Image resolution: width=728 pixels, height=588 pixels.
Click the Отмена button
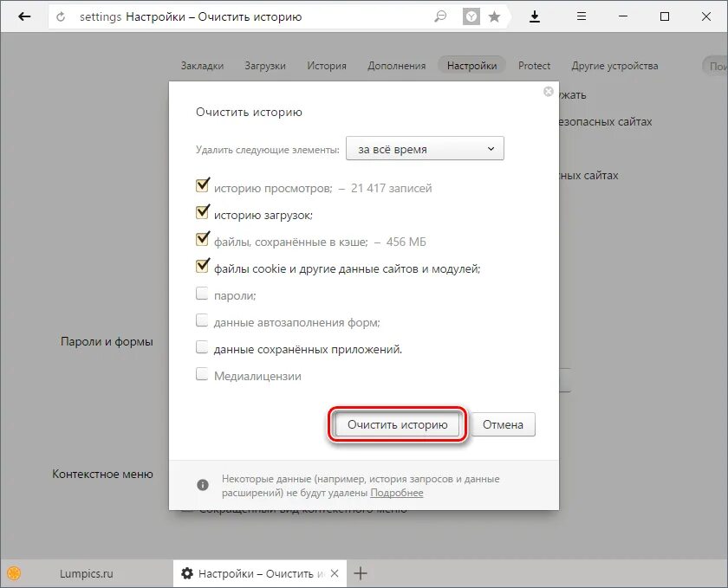[503, 424]
